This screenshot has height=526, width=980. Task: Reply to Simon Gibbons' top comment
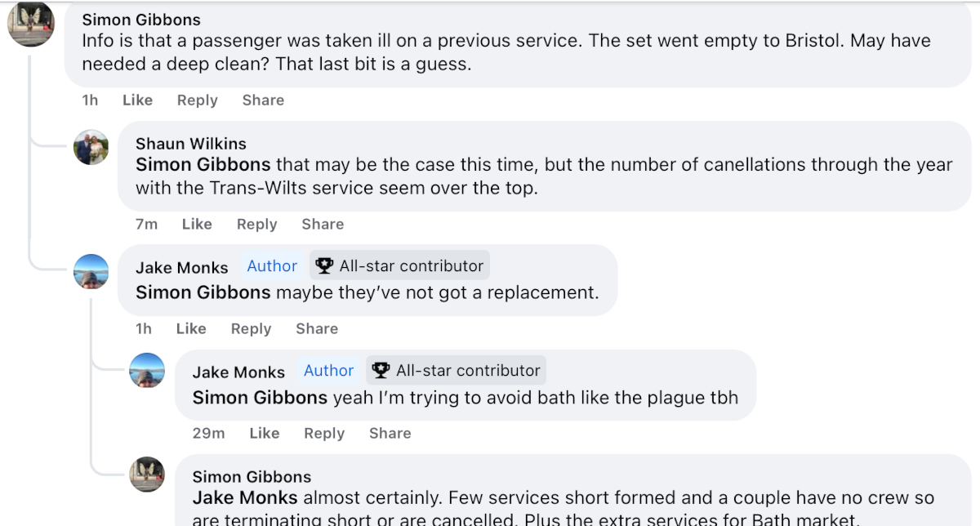[197, 100]
